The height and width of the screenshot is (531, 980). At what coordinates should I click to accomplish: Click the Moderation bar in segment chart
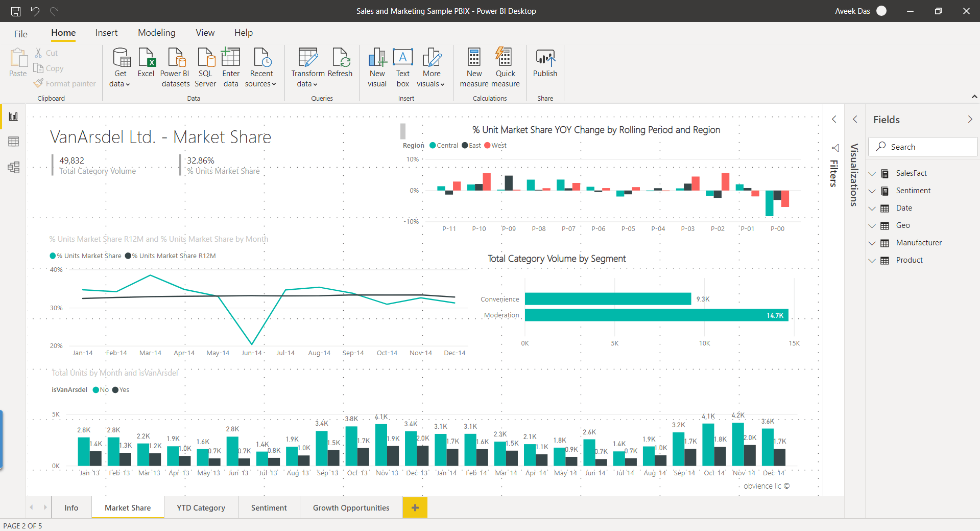pyautogui.click(x=657, y=315)
